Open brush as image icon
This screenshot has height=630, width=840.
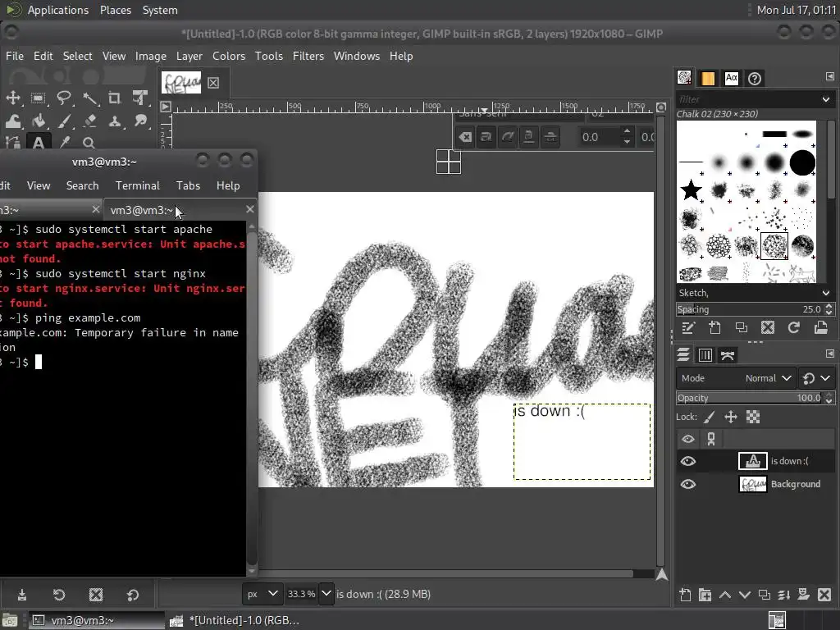point(820,328)
